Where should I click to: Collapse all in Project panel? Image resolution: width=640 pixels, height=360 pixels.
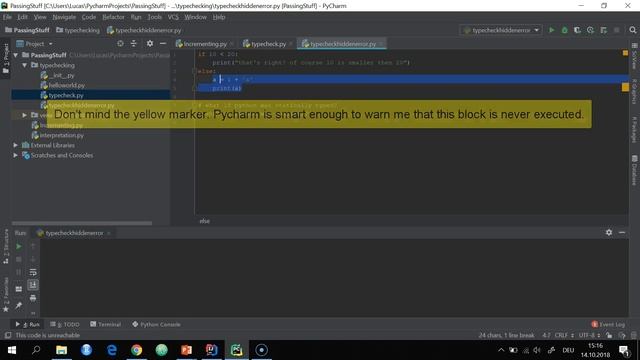coord(133,43)
